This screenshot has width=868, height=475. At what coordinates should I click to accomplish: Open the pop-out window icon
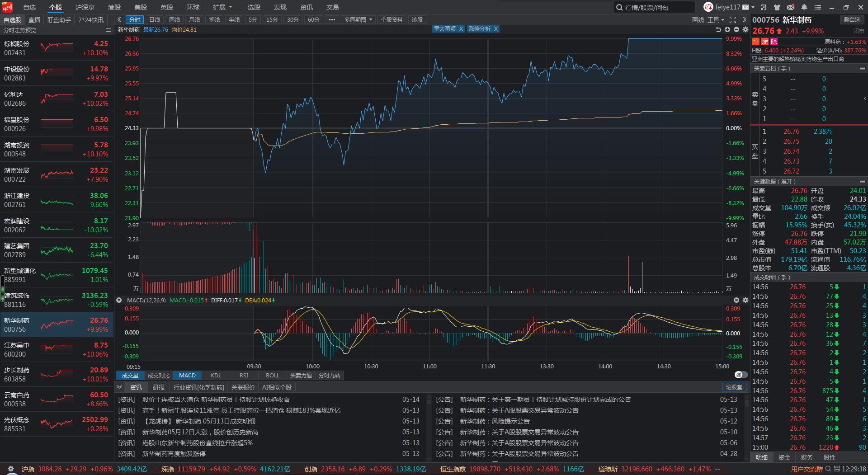coord(764,7)
